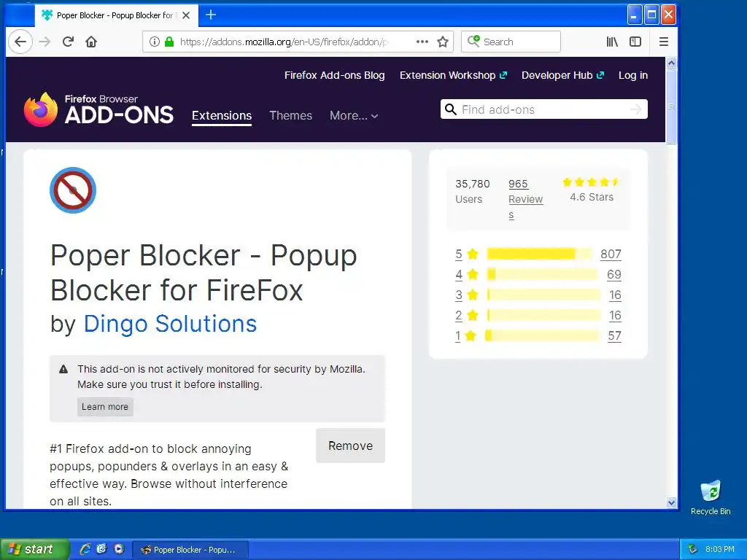The image size is (747, 560).
Task: Click the Poper Blocker extension icon
Action: [x=73, y=190]
